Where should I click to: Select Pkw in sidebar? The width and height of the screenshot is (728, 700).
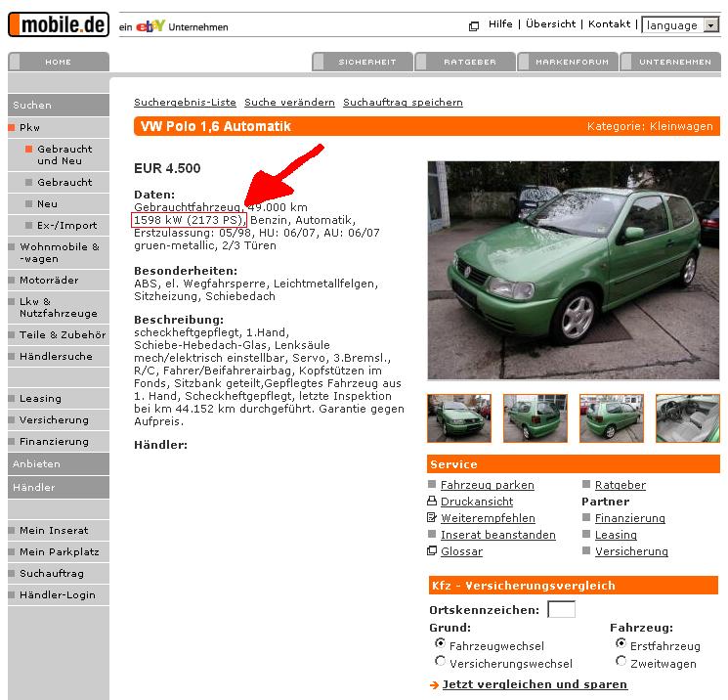point(59,127)
